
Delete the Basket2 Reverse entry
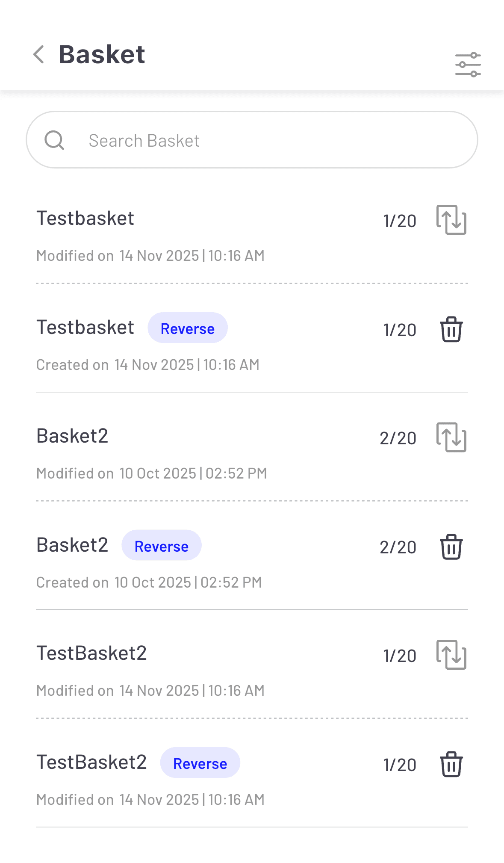click(x=451, y=547)
